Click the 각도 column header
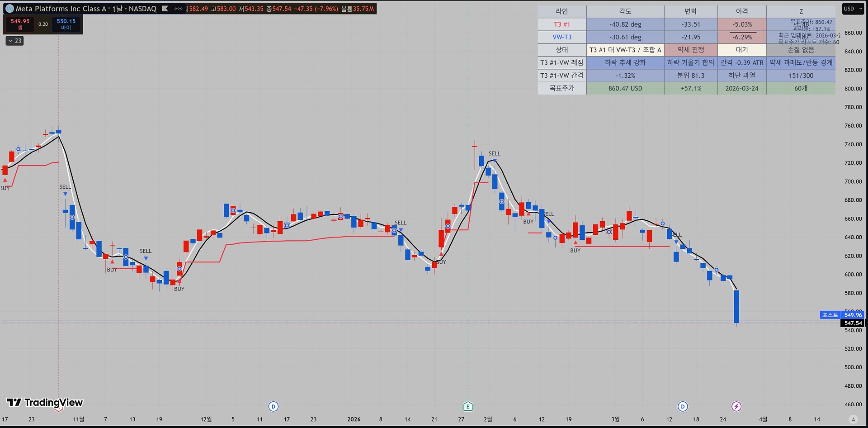868x428 pixels. coord(625,11)
